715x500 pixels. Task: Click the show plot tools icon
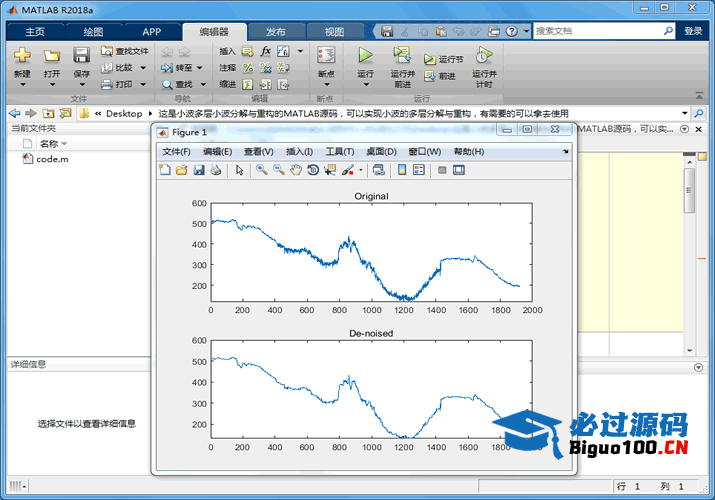click(459, 170)
